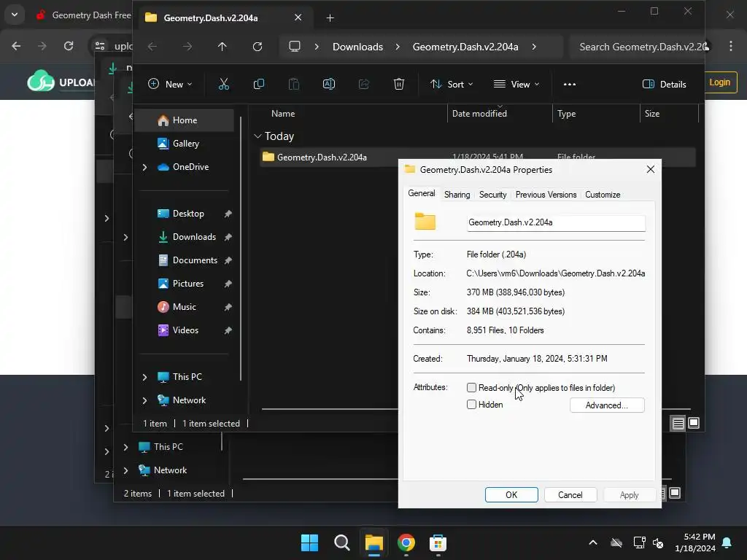Screen dimensions: 747x560
Task: Open the Previous Versions tab
Action: (x=546, y=194)
